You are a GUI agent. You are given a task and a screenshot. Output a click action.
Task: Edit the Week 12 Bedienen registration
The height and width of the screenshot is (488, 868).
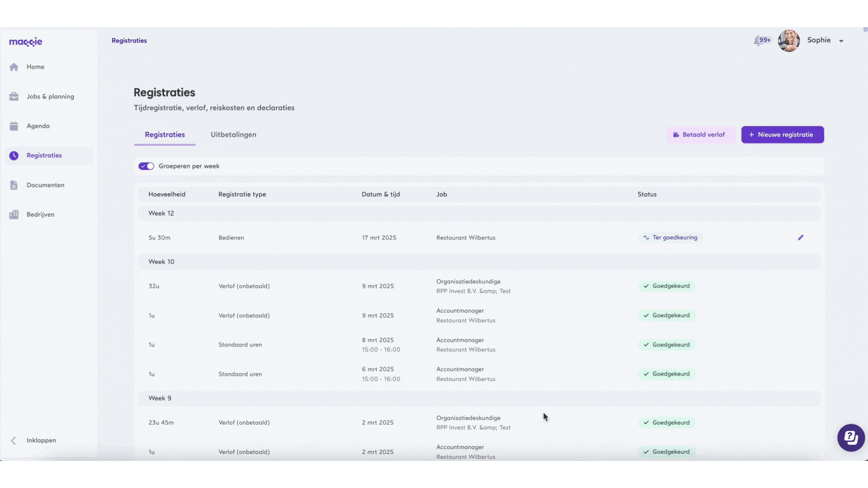click(x=800, y=238)
